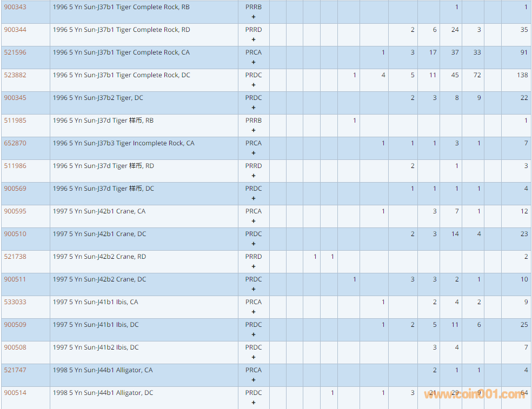Expand the plus for 900345 Tiger DC
The width and height of the screenshot is (532, 409).
point(254,108)
